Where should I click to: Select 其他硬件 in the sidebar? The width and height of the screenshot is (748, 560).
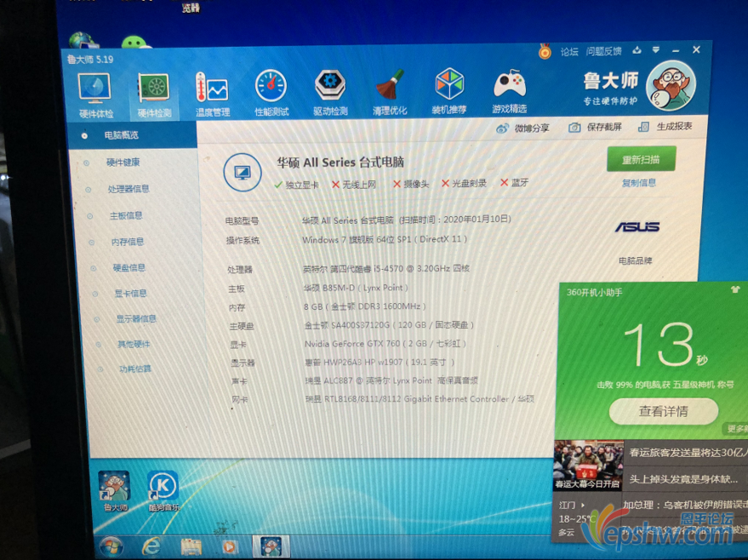pos(134,344)
